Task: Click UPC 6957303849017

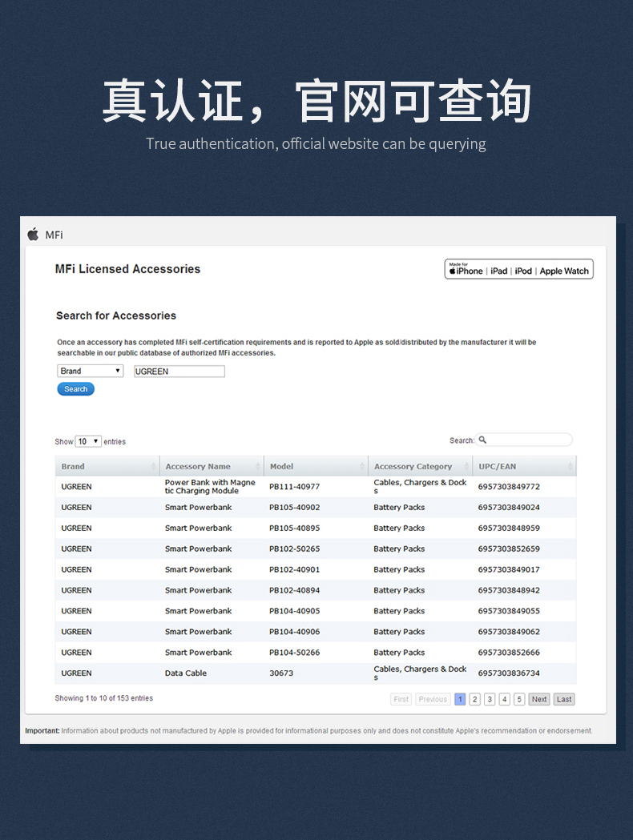Action: (x=509, y=569)
